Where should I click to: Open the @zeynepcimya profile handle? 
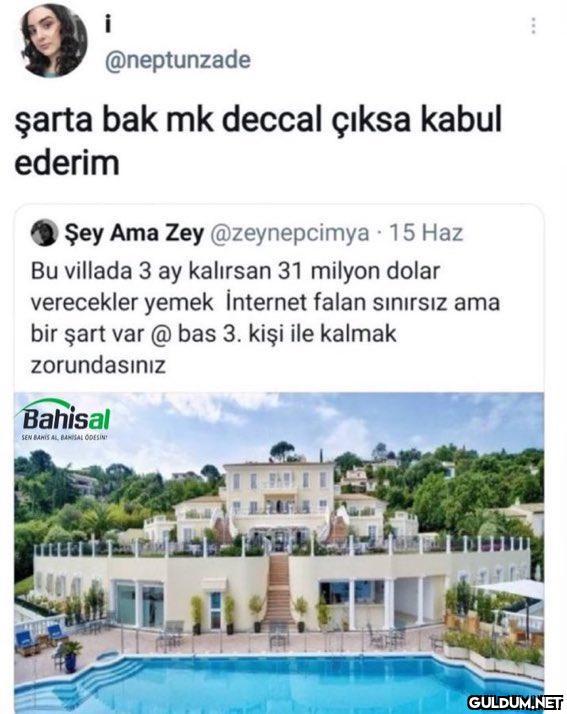pos(289,233)
